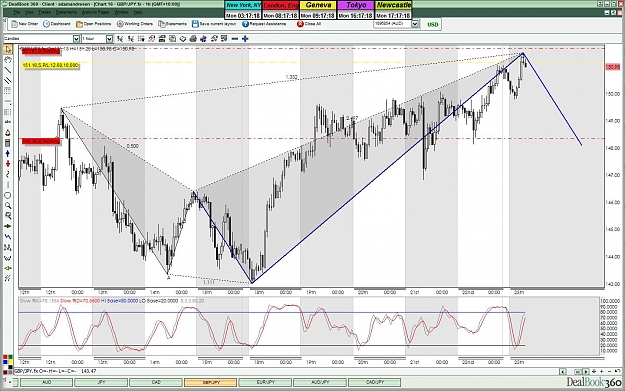625x391 pixels.
Task: Place a blue up arrow marker
Action: click(8, 153)
